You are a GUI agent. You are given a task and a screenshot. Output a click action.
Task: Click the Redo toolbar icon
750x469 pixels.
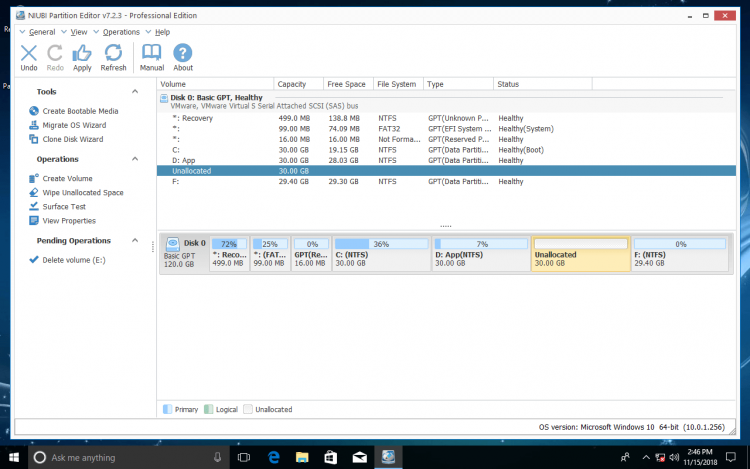tap(55, 53)
